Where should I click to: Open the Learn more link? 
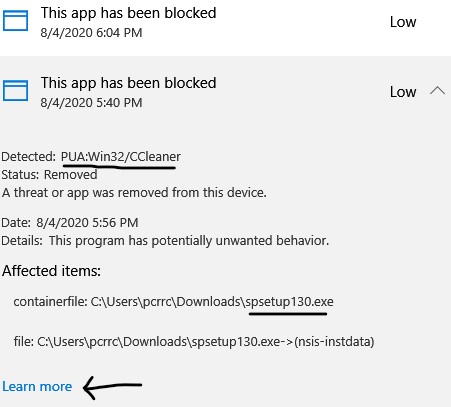(x=37, y=387)
